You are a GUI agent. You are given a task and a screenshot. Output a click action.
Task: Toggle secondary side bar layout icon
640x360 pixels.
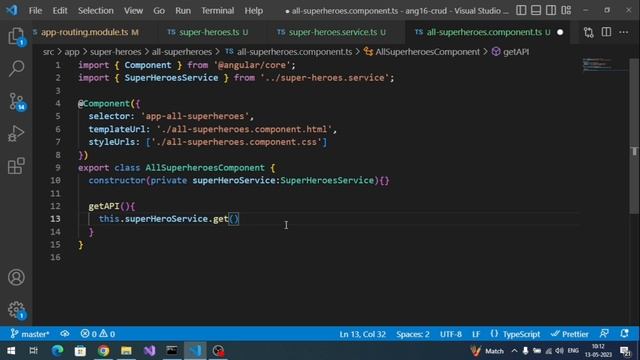(x=551, y=10)
